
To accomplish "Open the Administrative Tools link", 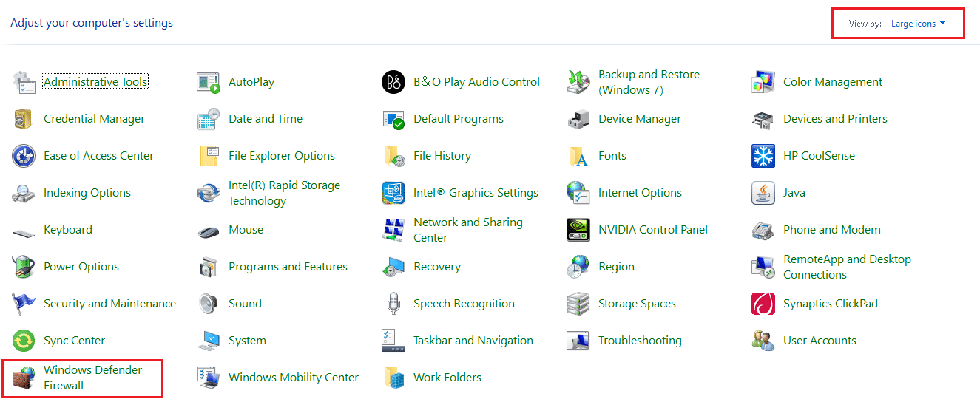I will (95, 82).
